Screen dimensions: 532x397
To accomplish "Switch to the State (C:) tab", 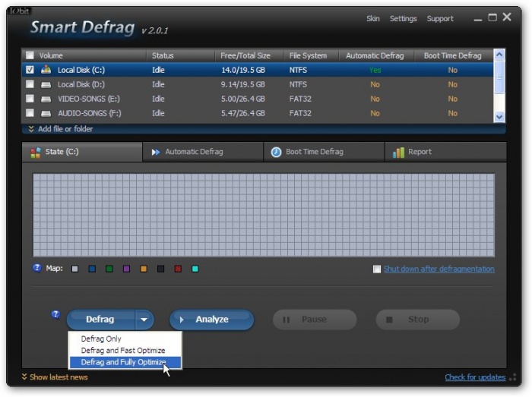I will point(82,152).
